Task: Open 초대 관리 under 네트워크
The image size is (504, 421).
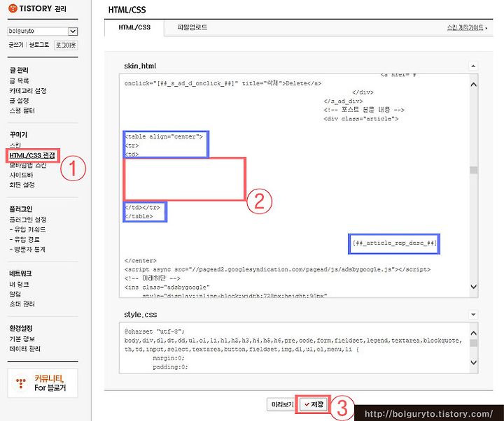Action: pyautogui.click(x=22, y=304)
